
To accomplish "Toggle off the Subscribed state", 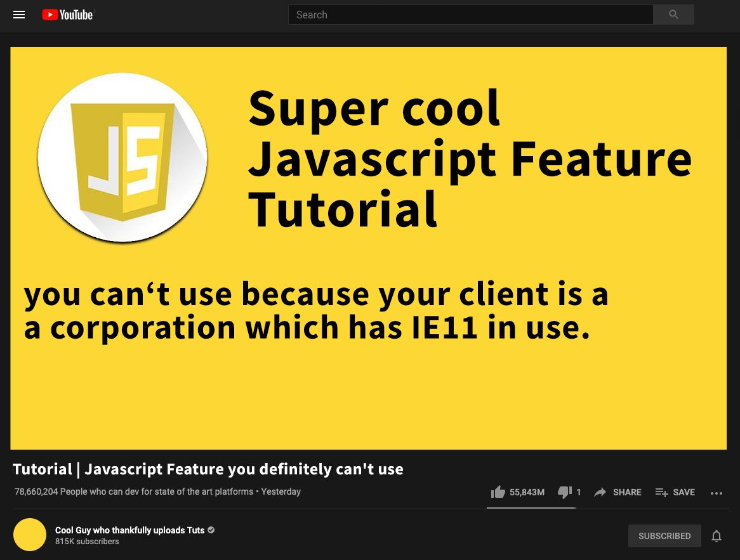I will click(664, 535).
